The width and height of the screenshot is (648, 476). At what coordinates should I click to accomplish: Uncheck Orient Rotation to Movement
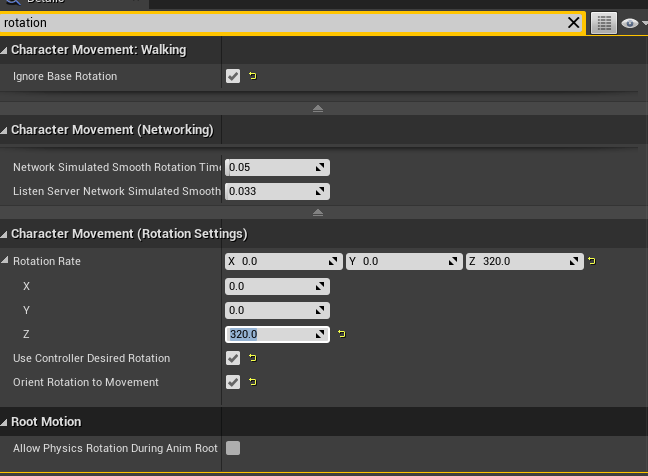233,382
